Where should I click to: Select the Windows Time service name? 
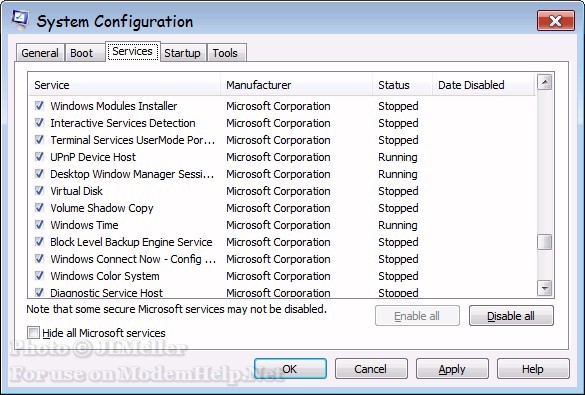[x=84, y=225]
